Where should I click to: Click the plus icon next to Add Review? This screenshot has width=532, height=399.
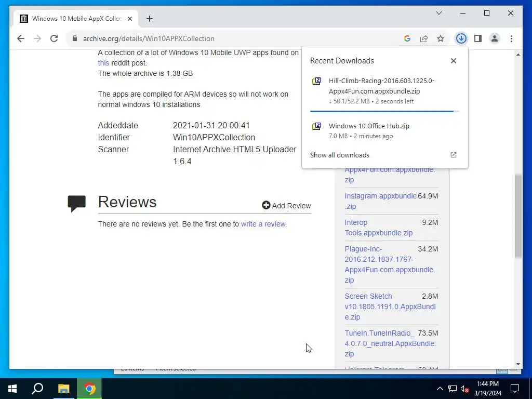pos(266,205)
